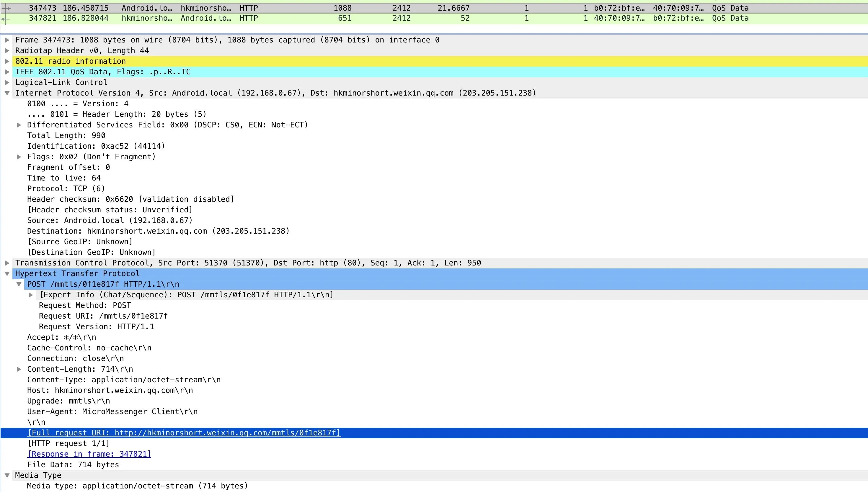Select the 'Total Length: 990' field
Viewport: 868px width, 492px height.
(66, 135)
